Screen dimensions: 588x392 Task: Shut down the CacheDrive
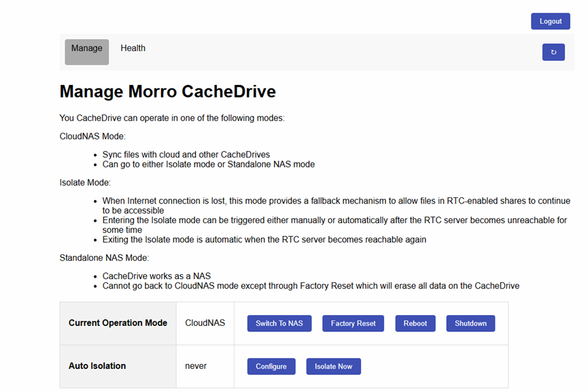[x=470, y=323]
